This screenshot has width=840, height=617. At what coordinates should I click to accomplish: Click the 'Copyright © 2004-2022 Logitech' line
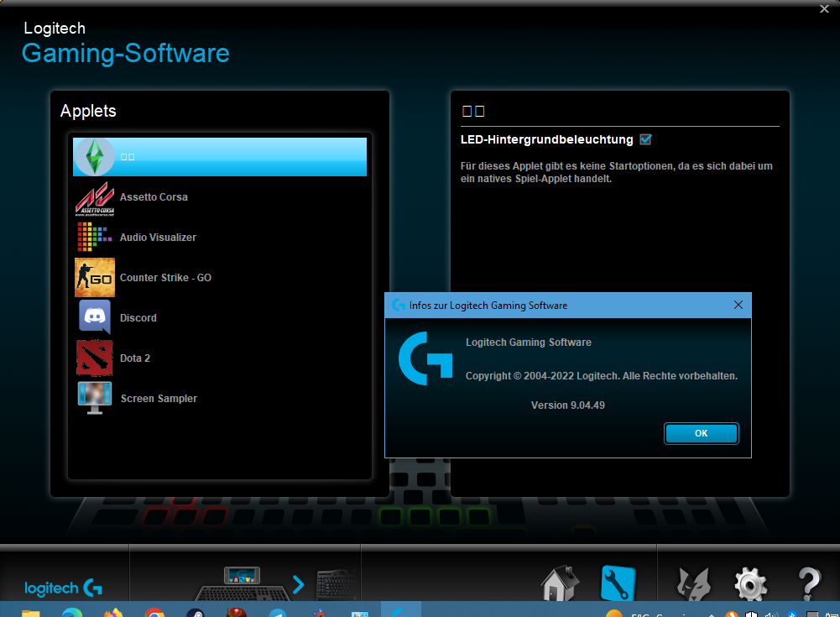pos(602,376)
